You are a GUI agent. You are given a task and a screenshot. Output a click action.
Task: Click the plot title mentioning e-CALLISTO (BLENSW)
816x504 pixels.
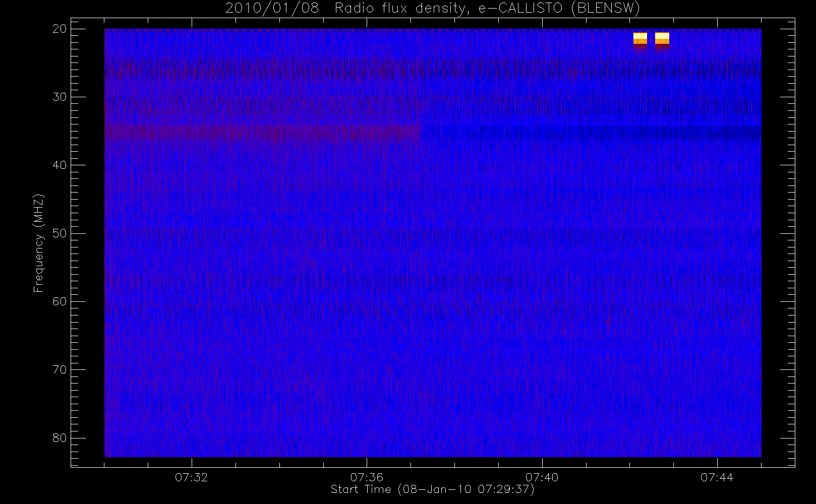tap(433, 8)
